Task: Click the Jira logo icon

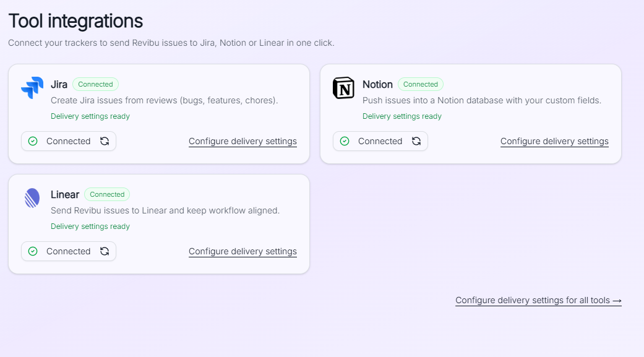Action: (x=31, y=87)
